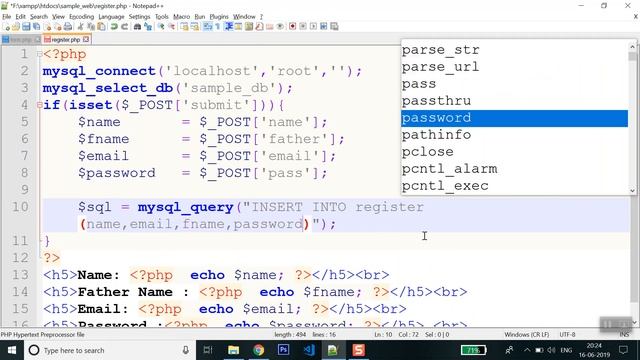640x360 pixels.
Task: Click autocomplete list's down scroll arrow
Action: tap(633, 190)
